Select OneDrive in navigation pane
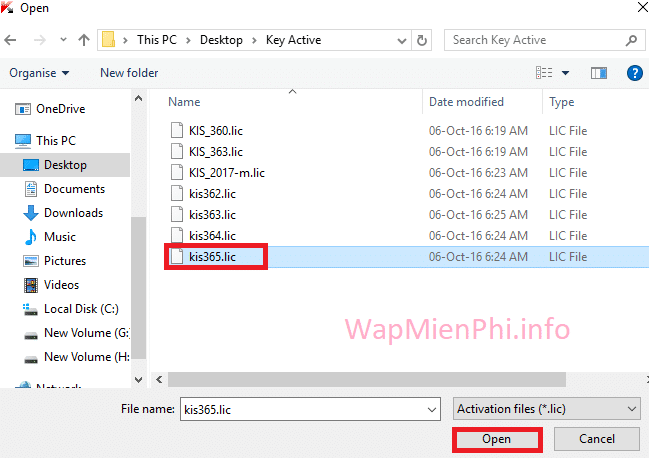Image resolution: width=649 pixels, height=458 pixels. 61,109
